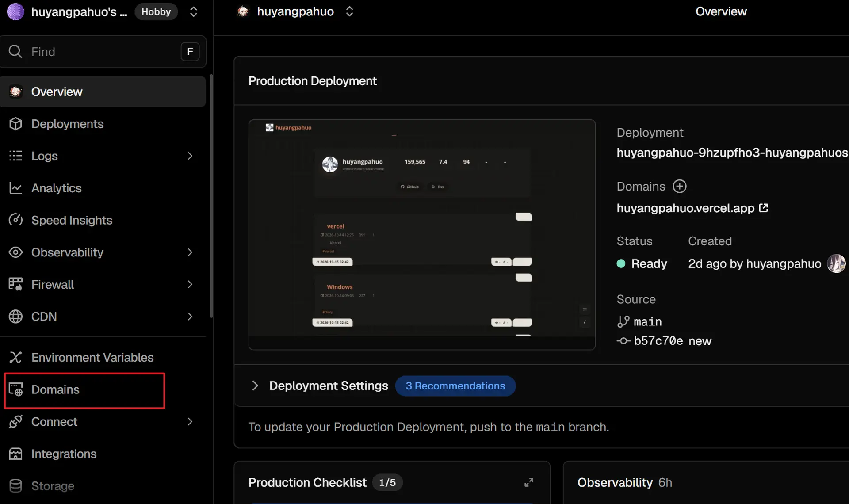Expand the Logs submenu chevron

coord(190,156)
